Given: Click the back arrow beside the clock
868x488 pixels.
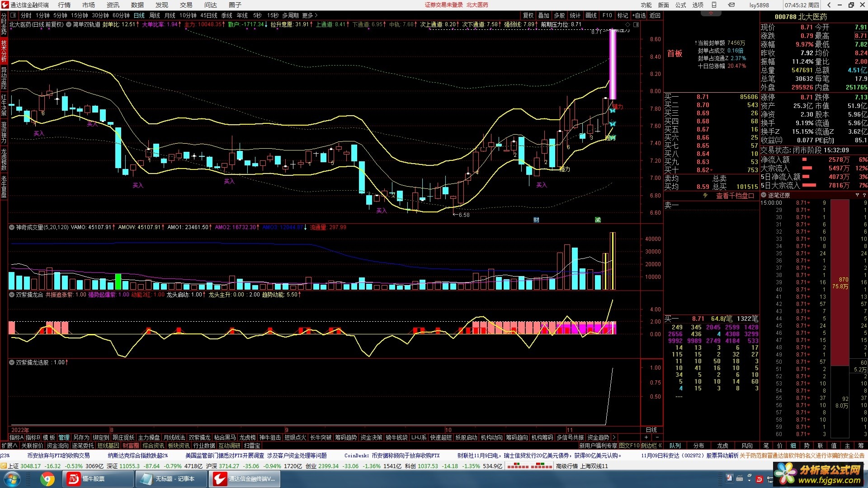Looking at the screenshot, I should (829, 5).
